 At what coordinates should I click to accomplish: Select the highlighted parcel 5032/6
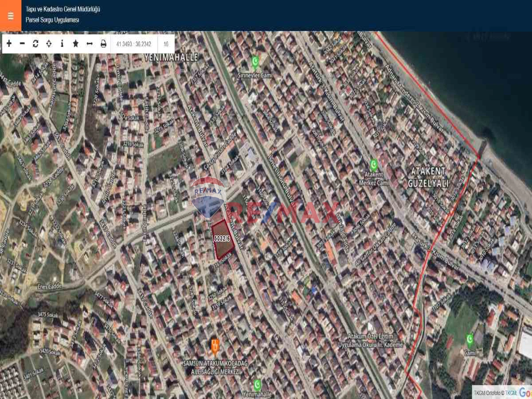click(222, 239)
